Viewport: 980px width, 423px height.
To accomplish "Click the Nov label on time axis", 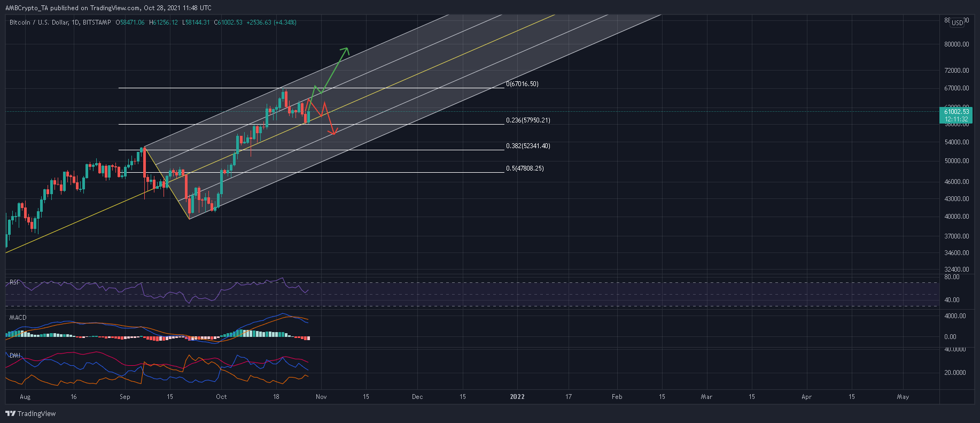I will click(x=321, y=397).
